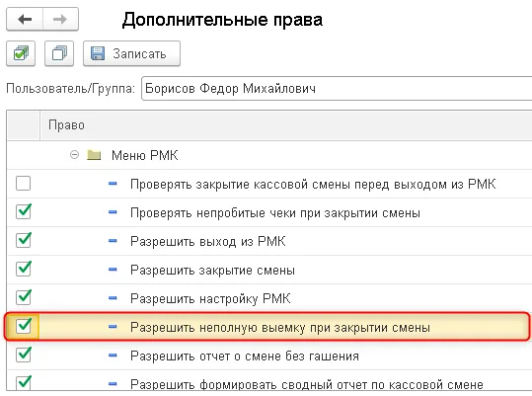The image size is (532, 396).
Task: Click the Дополнительные права title
Action: coord(222,20)
